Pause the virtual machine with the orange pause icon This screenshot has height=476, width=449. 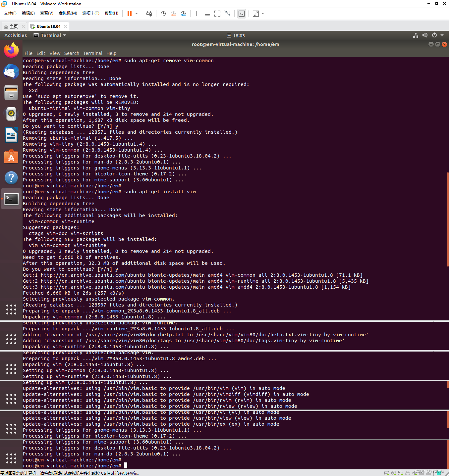130,14
